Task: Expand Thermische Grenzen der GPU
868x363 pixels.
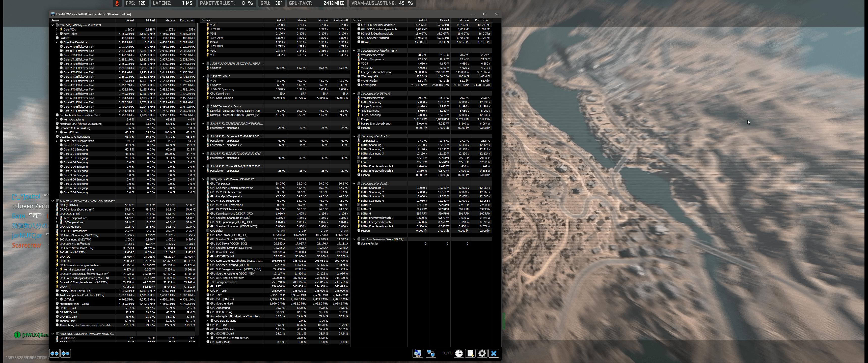Action: click(x=207, y=338)
